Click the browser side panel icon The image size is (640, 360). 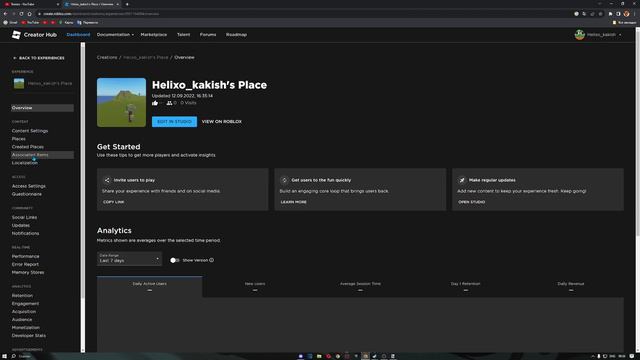coord(618,13)
